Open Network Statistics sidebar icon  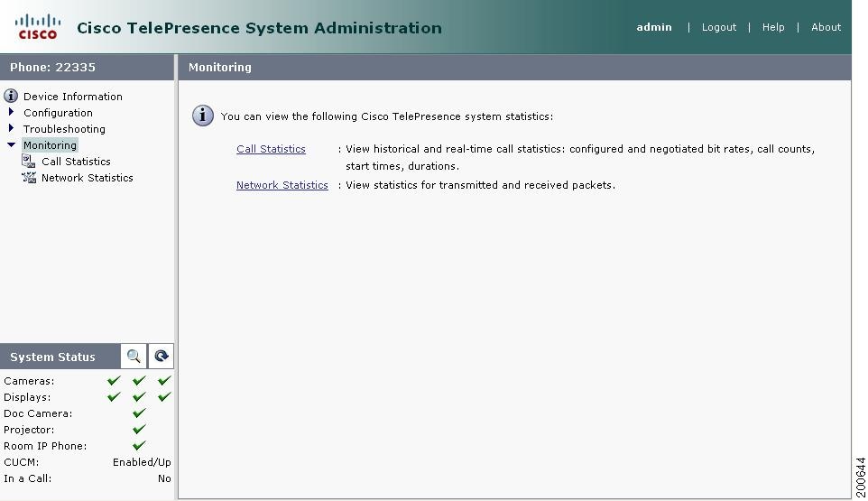click(x=29, y=177)
